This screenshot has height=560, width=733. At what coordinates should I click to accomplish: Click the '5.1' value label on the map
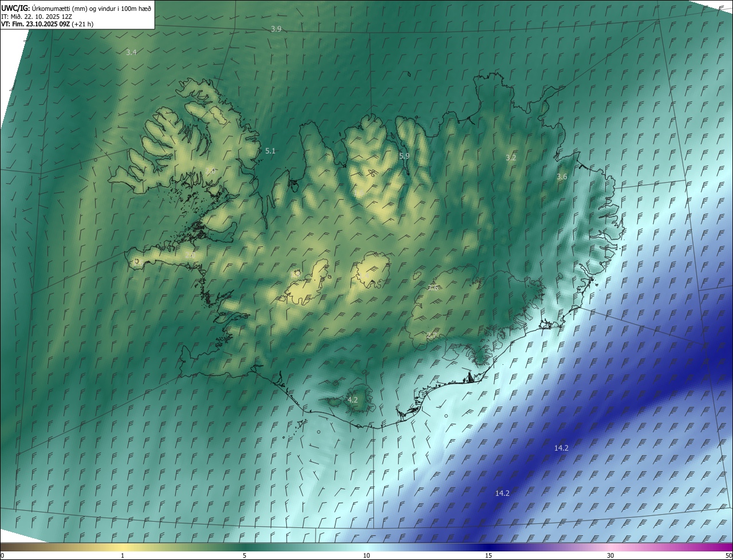270,151
